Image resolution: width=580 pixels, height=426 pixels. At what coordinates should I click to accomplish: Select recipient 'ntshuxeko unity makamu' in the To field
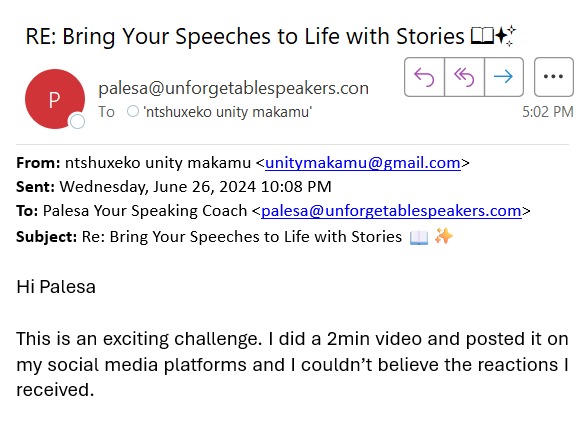[227, 112]
